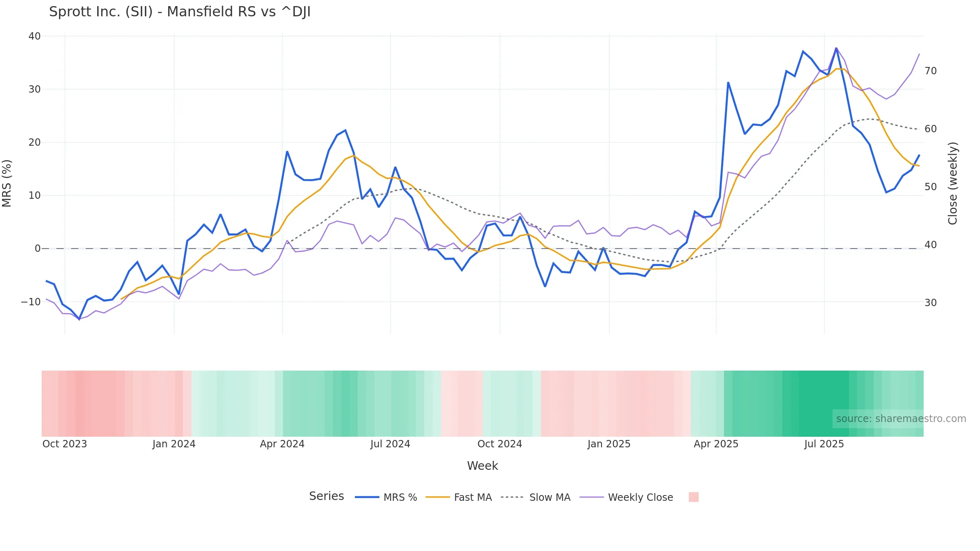
Task: Click the 'Apr 2024' x-axis label
Action: click(x=282, y=444)
